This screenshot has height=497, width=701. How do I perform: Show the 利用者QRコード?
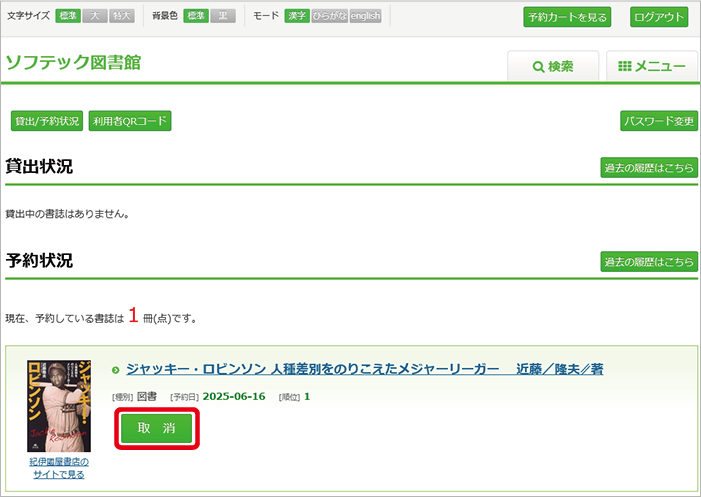(x=130, y=121)
